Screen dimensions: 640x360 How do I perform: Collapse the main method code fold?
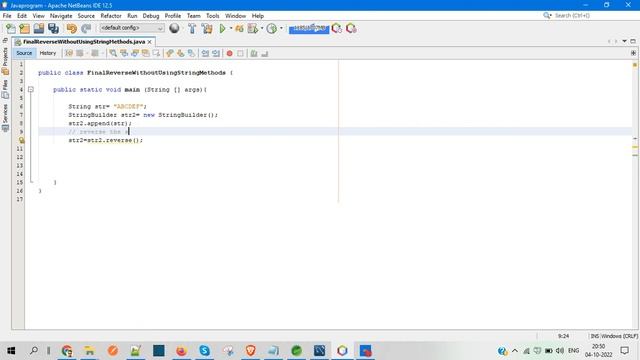(31, 89)
